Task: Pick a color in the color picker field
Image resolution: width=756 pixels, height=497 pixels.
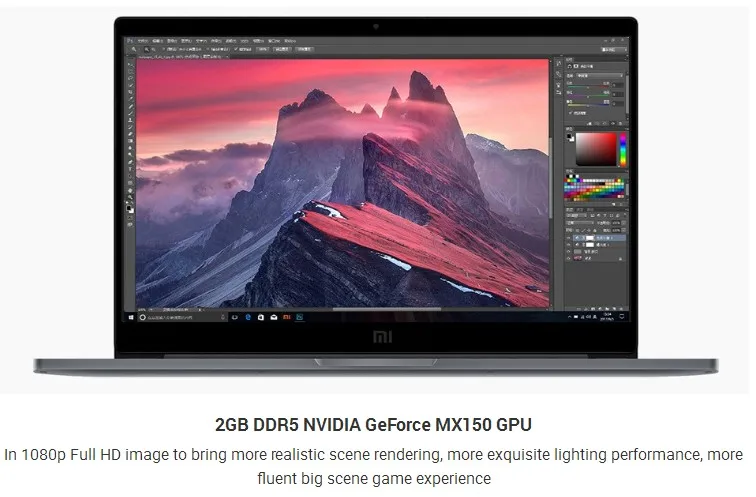Action: point(598,148)
